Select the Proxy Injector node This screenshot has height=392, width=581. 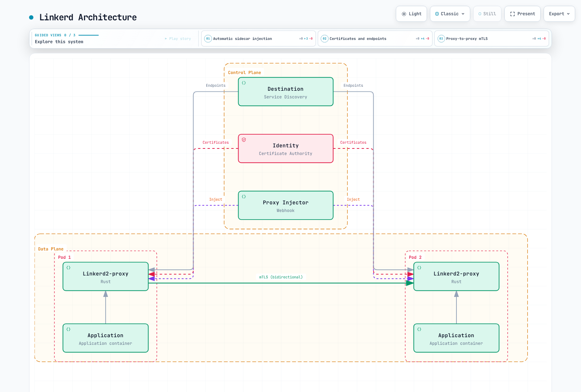click(286, 205)
